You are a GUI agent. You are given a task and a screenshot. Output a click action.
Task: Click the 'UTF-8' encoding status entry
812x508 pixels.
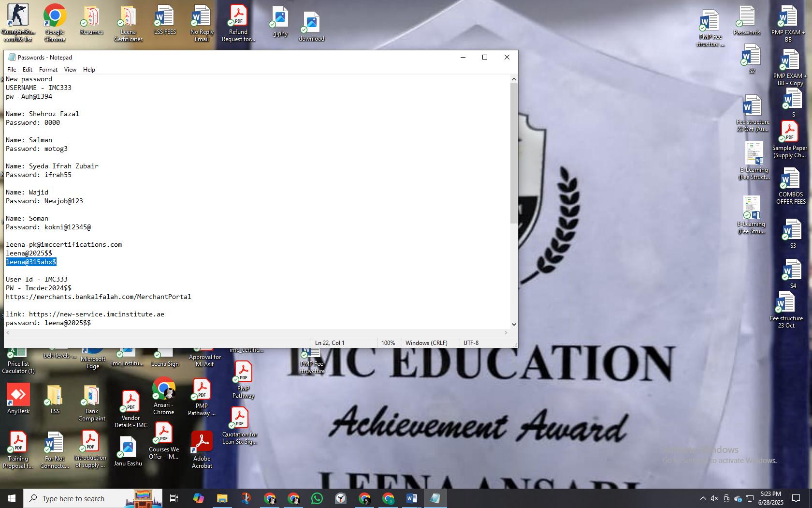pyautogui.click(x=471, y=343)
